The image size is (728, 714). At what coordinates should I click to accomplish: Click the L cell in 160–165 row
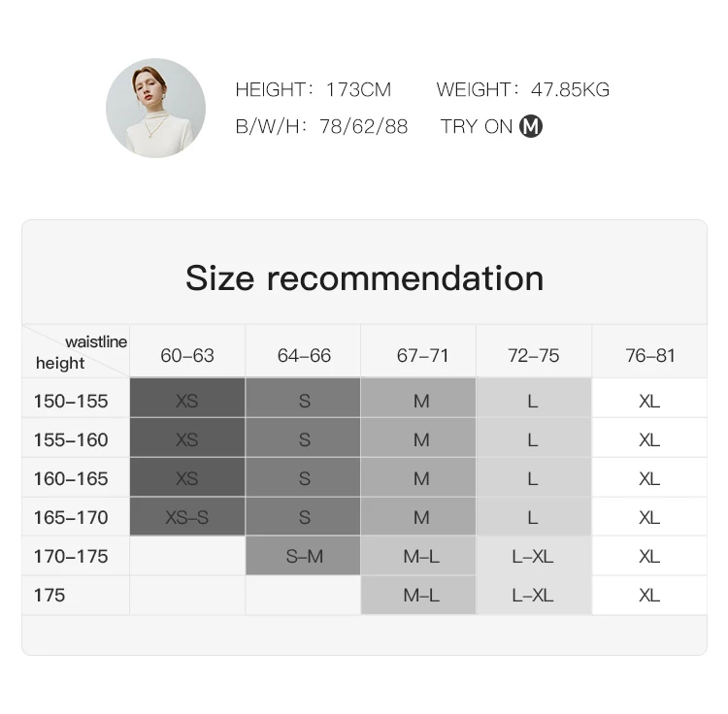click(x=534, y=478)
